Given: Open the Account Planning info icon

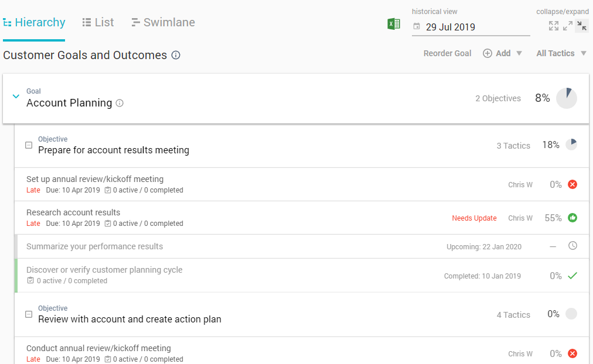Looking at the screenshot, I should tap(120, 103).
